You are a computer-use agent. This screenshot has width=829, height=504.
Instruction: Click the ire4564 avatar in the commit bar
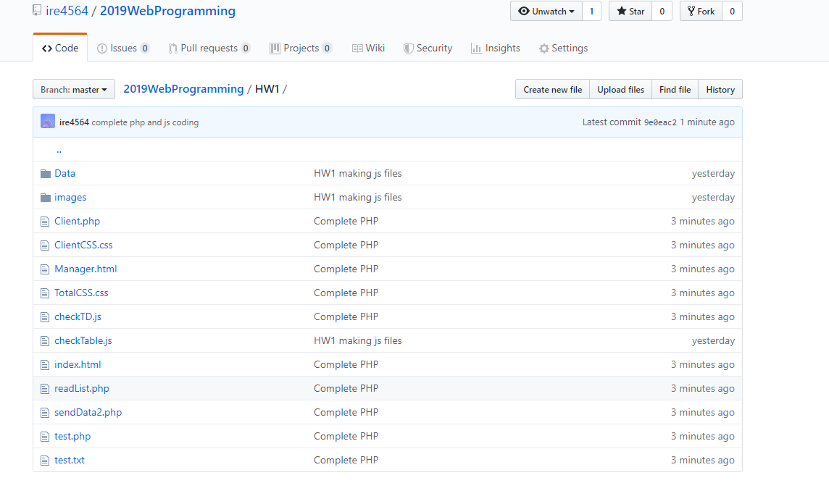tap(48, 122)
